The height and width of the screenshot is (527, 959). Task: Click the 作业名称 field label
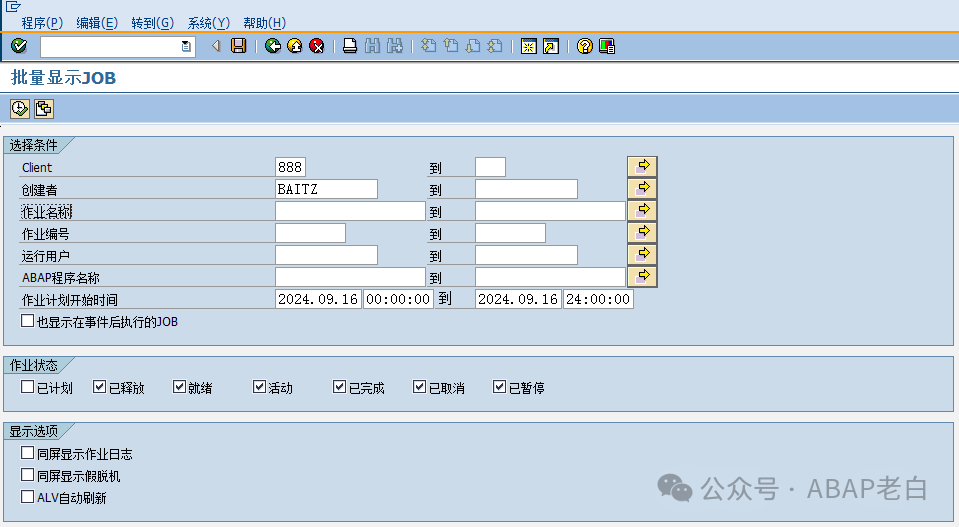pos(47,212)
